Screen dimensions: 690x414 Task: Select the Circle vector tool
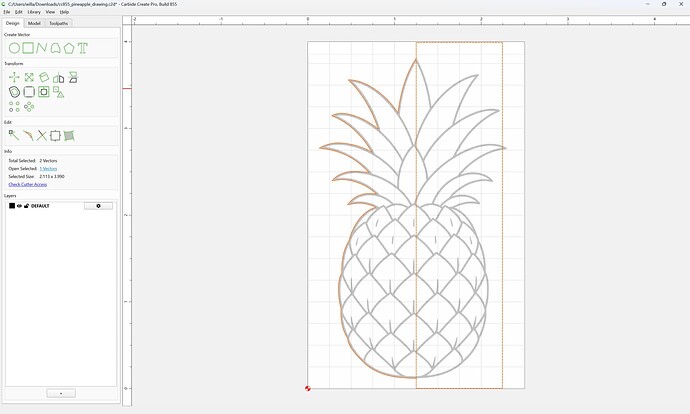(14, 48)
